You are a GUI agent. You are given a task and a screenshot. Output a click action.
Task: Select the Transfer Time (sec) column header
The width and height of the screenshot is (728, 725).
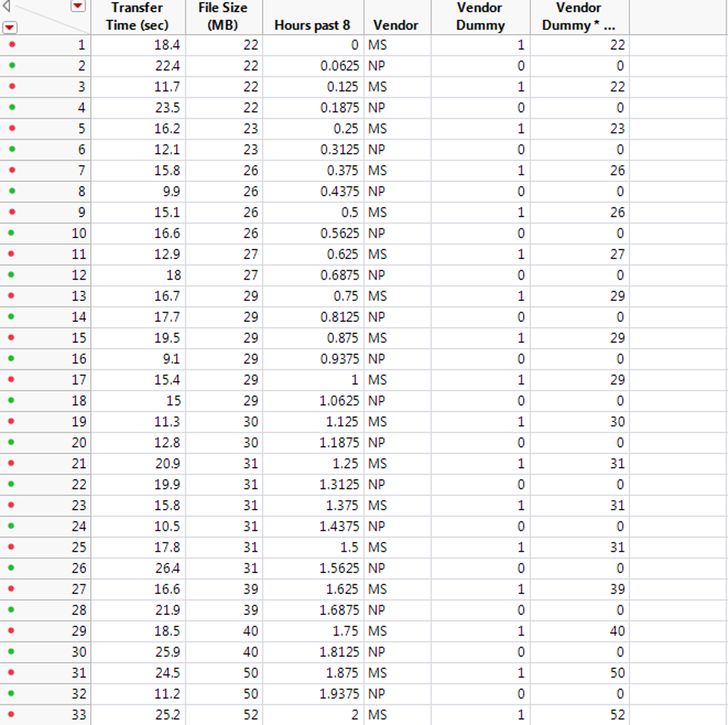(137, 17)
